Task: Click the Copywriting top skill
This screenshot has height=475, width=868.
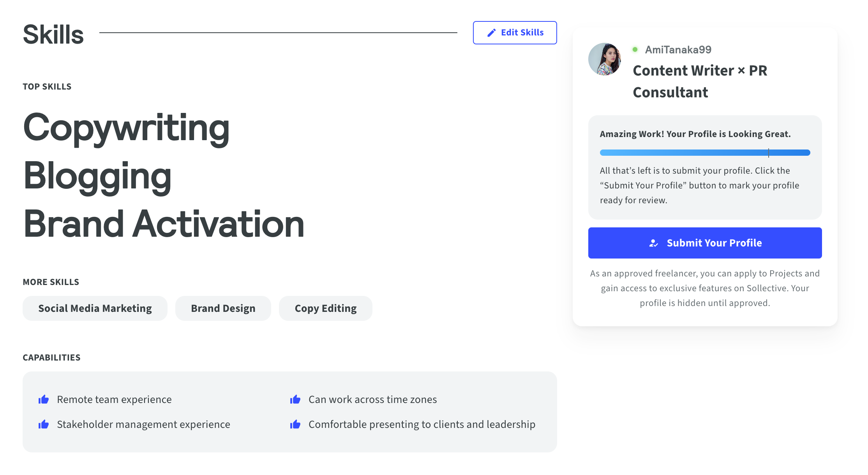Action: (x=126, y=128)
